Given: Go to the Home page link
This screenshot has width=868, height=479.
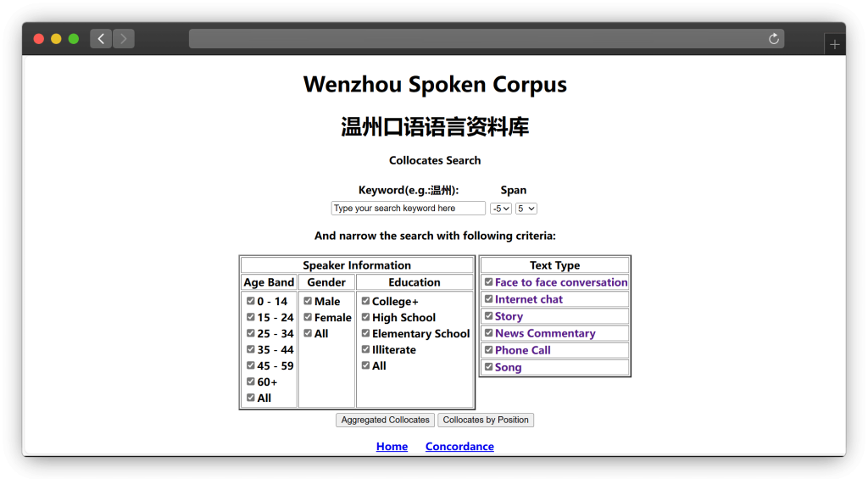Looking at the screenshot, I should point(392,447).
